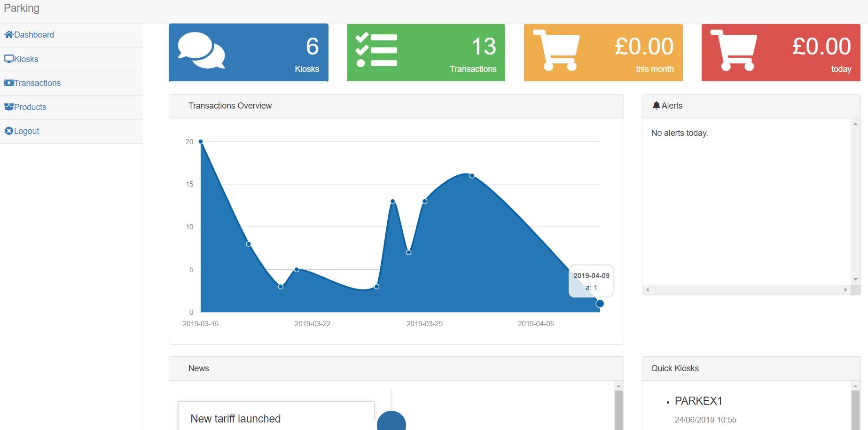The height and width of the screenshot is (430, 868).
Task: Click the Alerts horizontal scroll-left arrow
Action: click(648, 290)
